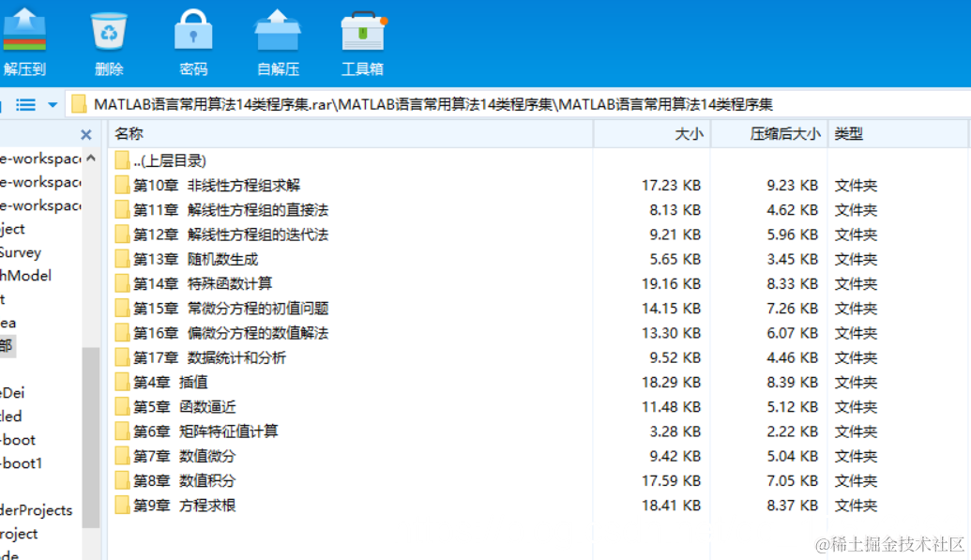Screen dimensions: 971x560
Task: Select the 第11章 解线性方程组的直接法 name text
Action: click(x=231, y=210)
